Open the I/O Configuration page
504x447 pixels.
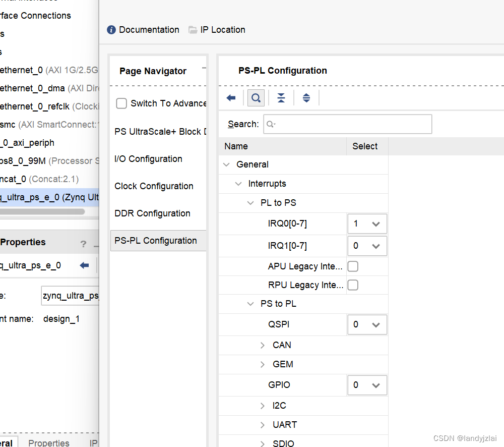(148, 159)
